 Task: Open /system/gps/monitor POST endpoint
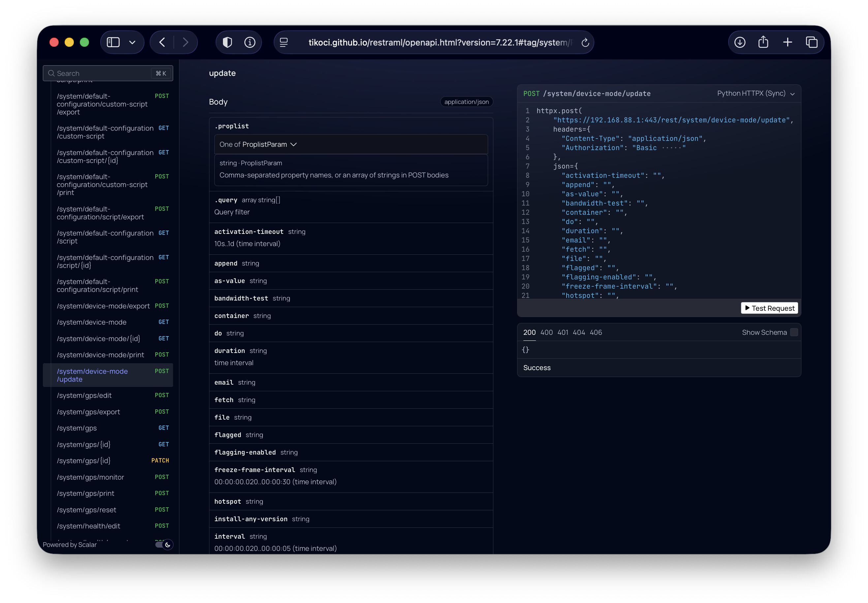[108, 477]
